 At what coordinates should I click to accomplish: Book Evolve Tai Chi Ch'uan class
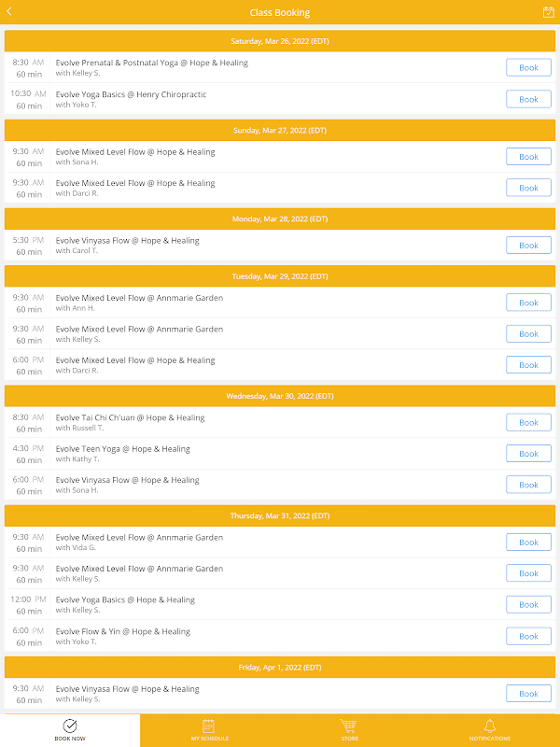[x=528, y=423]
